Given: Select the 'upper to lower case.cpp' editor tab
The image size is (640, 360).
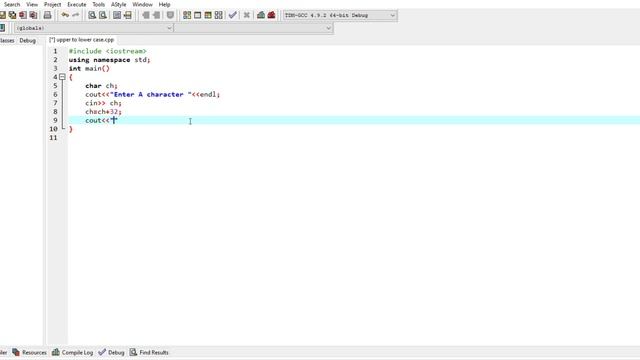Looking at the screenshot, I should 82,40.
